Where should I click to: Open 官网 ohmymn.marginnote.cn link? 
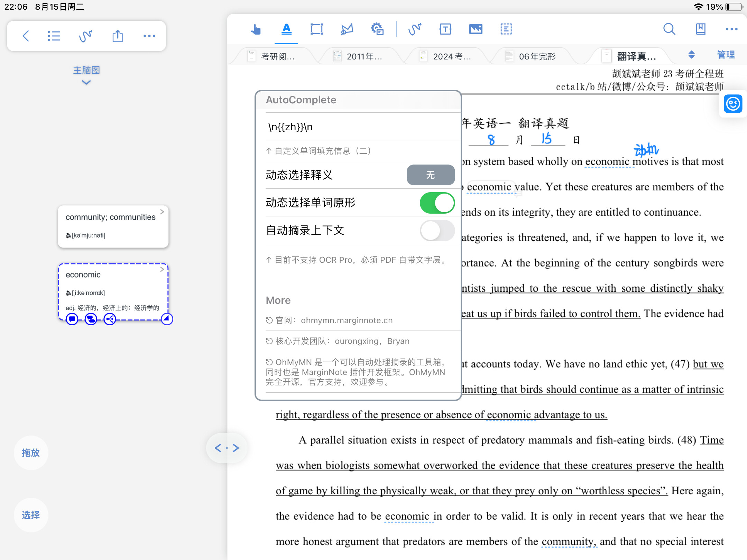[x=363, y=320]
